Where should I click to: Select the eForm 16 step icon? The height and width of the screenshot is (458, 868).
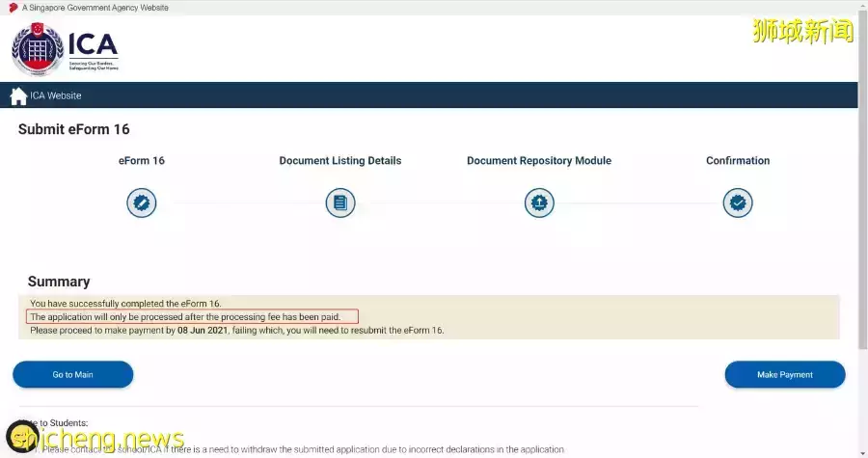pos(141,203)
